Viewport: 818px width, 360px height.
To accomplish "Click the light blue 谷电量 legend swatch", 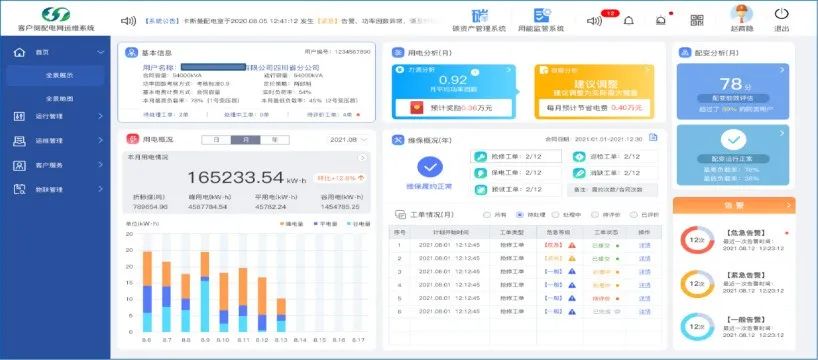I will point(349,224).
